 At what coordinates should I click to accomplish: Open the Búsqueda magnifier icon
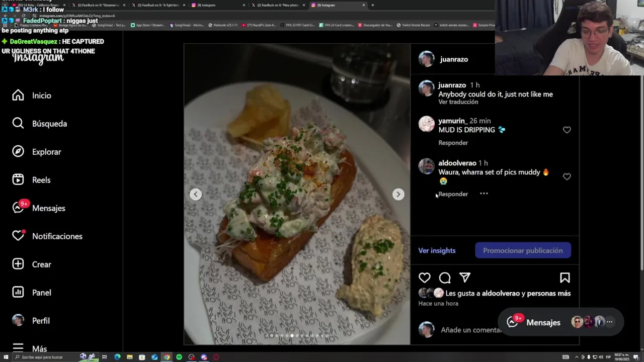coord(18,124)
